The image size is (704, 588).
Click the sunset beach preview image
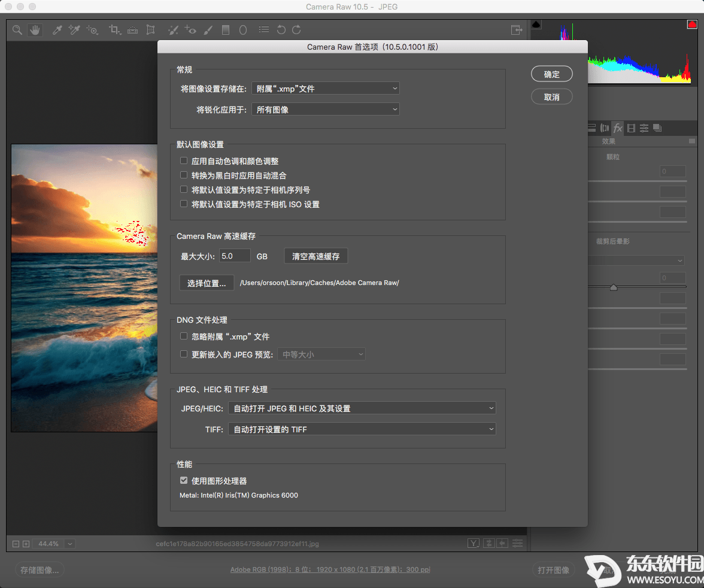(84, 288)
